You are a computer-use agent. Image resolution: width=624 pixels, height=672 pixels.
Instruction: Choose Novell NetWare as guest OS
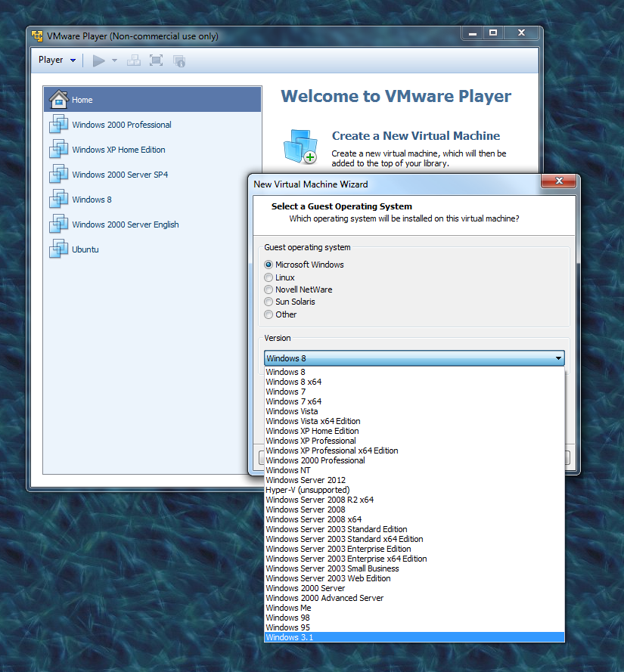(269, 290)
